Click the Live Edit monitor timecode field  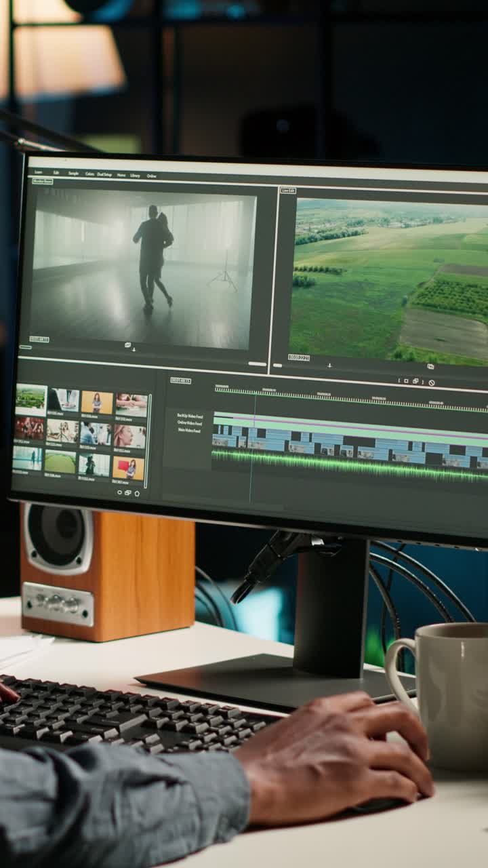pyautogui.click(x=299, y=357)
